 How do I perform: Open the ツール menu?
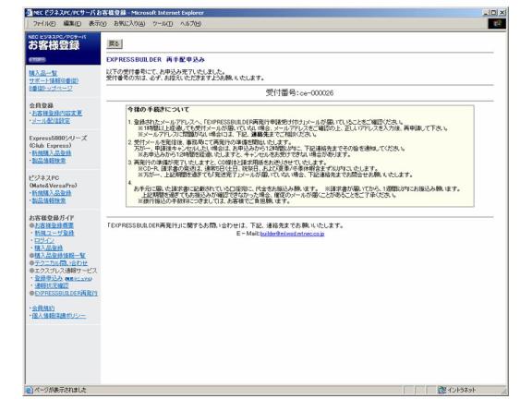tap(163, 24)
